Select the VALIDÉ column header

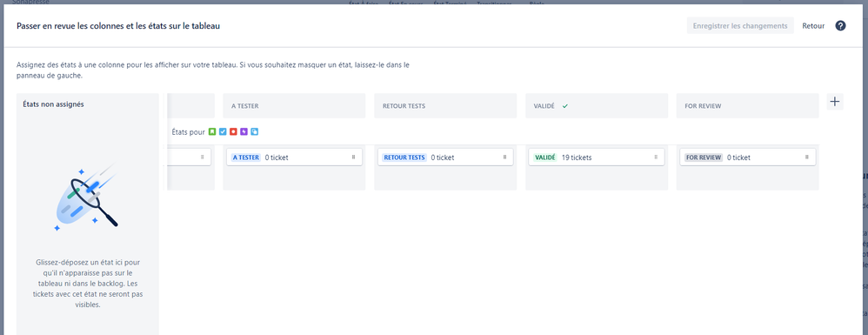(x=597, y=106)
